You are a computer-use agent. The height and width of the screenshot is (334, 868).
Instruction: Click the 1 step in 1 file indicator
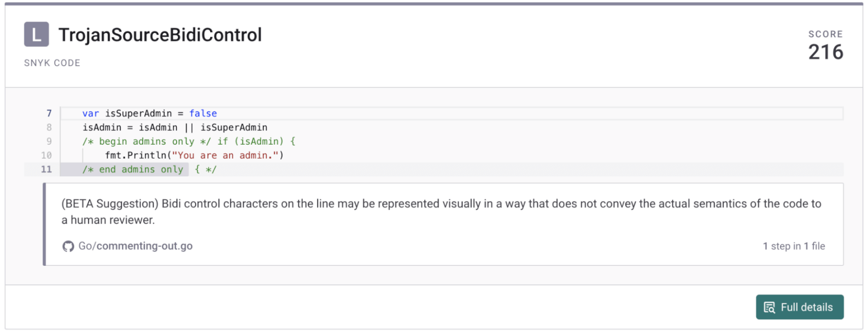click(x=794, y=246)
